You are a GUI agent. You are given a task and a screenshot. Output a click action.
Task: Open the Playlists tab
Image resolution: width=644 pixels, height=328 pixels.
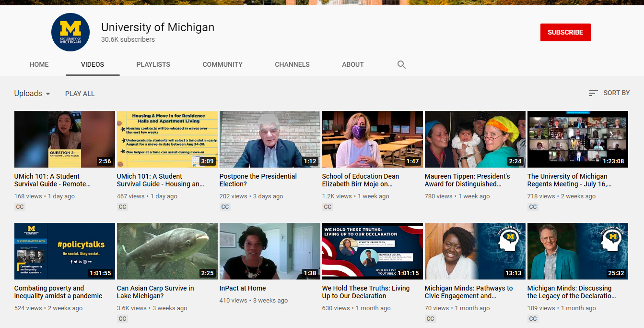(153, 64)
